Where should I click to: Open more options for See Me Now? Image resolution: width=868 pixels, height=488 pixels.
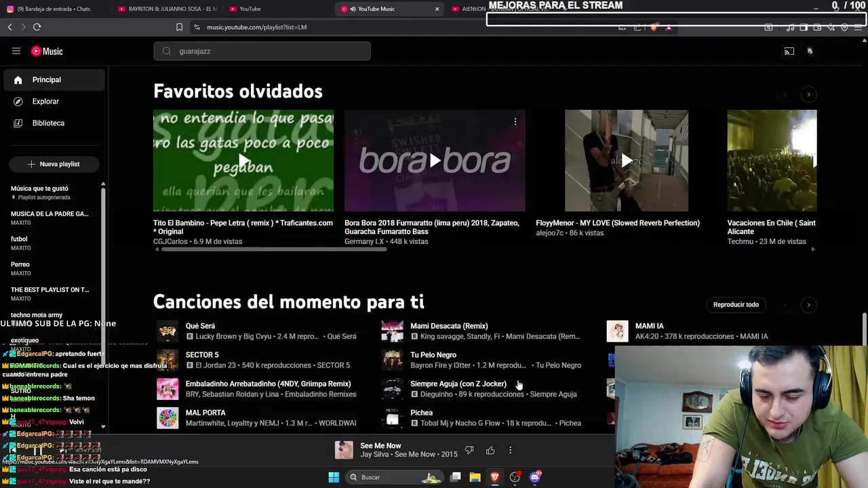pos(511,450)
